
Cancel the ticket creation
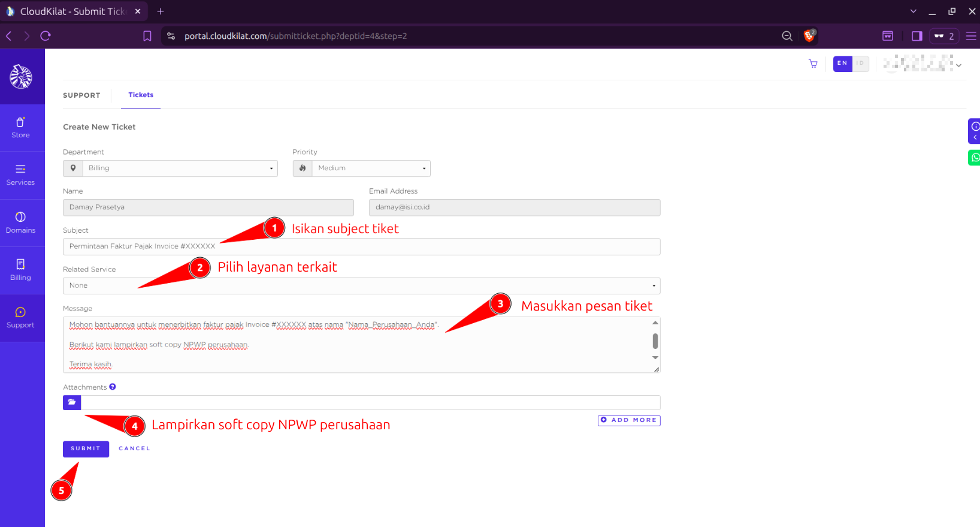tap(134, 449)
